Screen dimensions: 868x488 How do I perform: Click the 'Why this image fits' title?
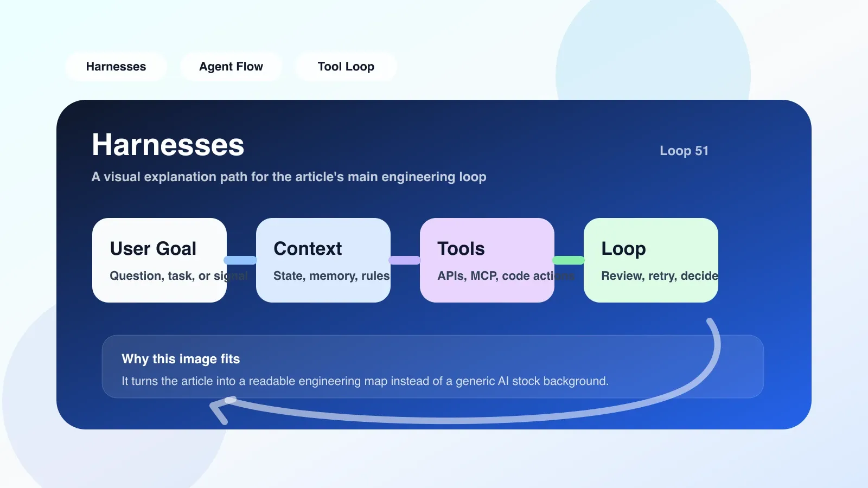tap(181, 359)
